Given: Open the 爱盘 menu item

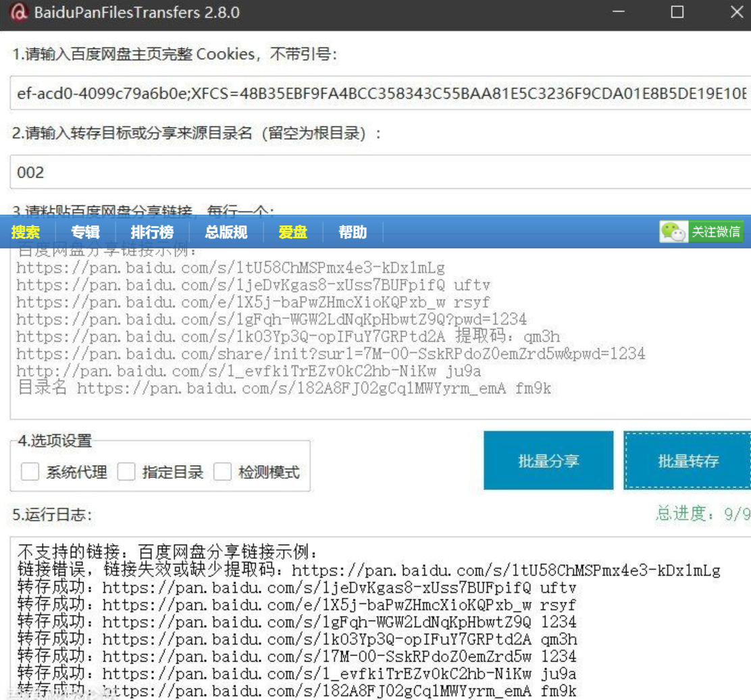Looking at the screenshot, I should [x=292, y=232].
